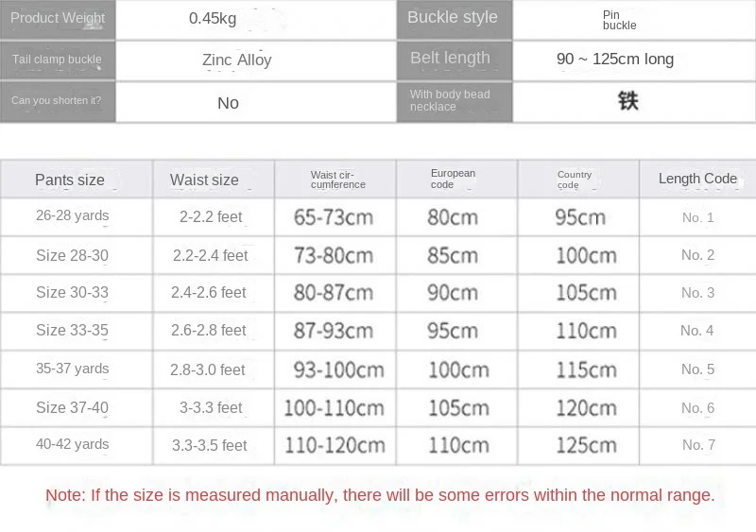Click the 85cm European code cell
This screenshot has width=756, height=532.
[453, 255]
